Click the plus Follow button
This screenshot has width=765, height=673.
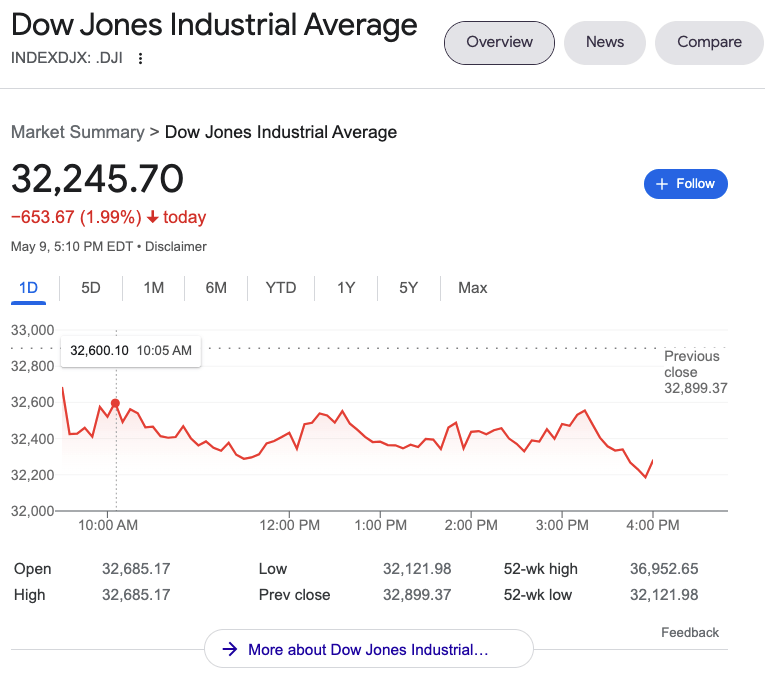685,184
